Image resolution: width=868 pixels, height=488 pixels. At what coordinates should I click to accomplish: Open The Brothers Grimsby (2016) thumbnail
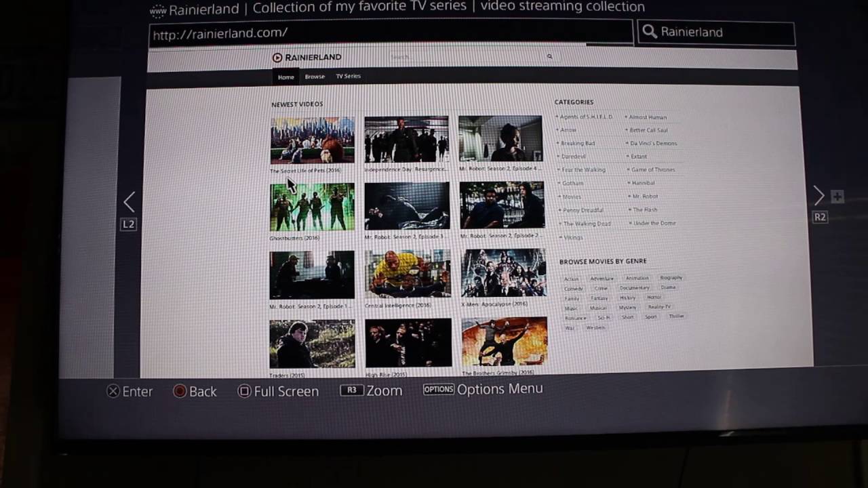tap(505, 342)
